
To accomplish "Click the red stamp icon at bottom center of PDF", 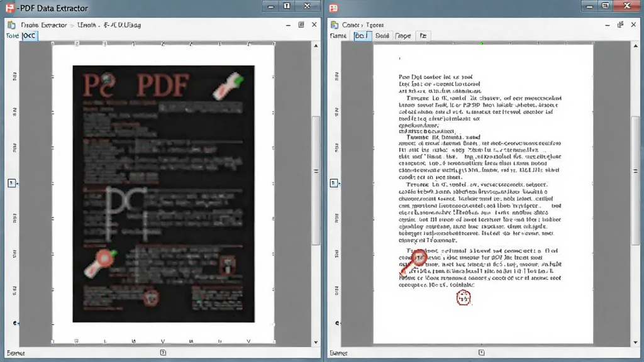I will tap(151, 297).
